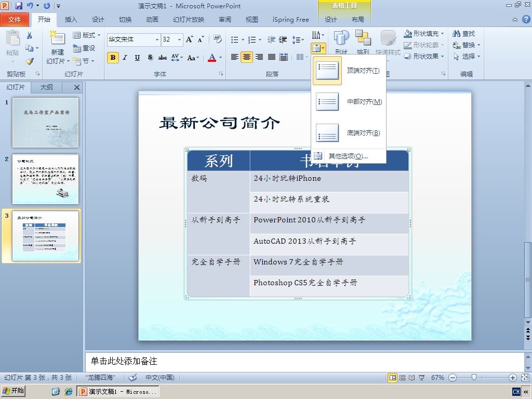Click the 排列 Arrange icon

363,42
